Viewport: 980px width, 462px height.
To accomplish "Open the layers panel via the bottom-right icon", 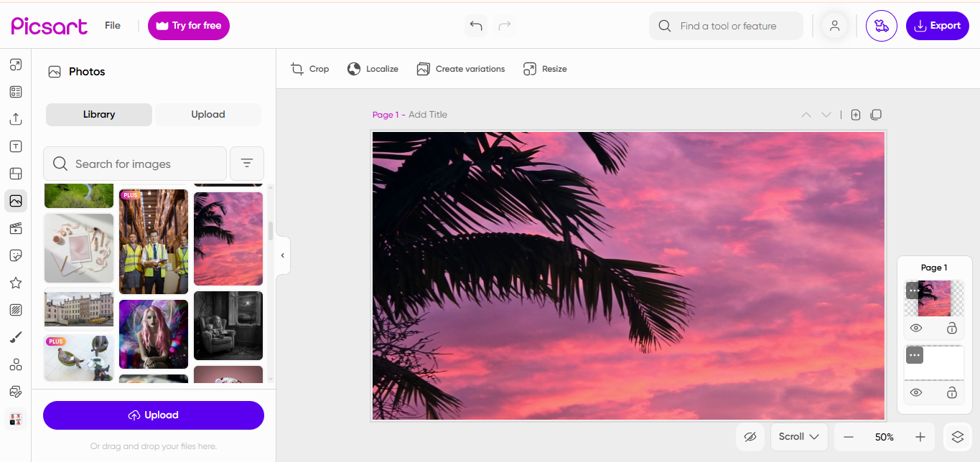I will (x=958, y=436).
